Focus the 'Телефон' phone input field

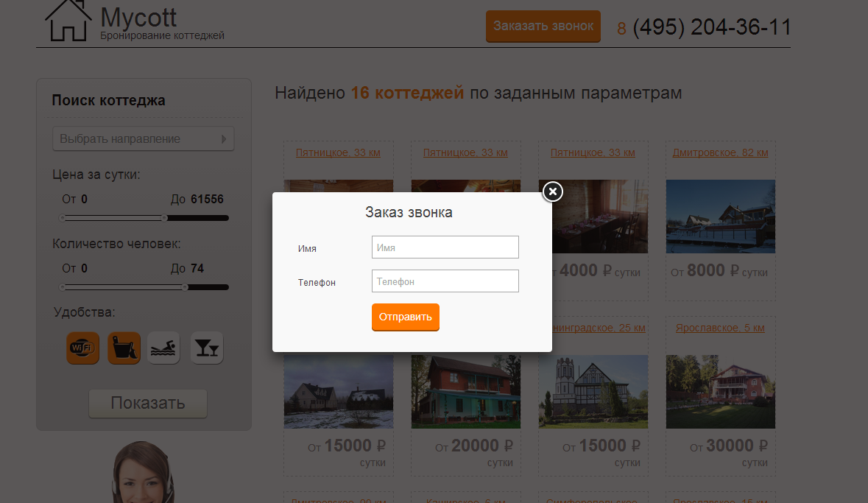[445, 281]
